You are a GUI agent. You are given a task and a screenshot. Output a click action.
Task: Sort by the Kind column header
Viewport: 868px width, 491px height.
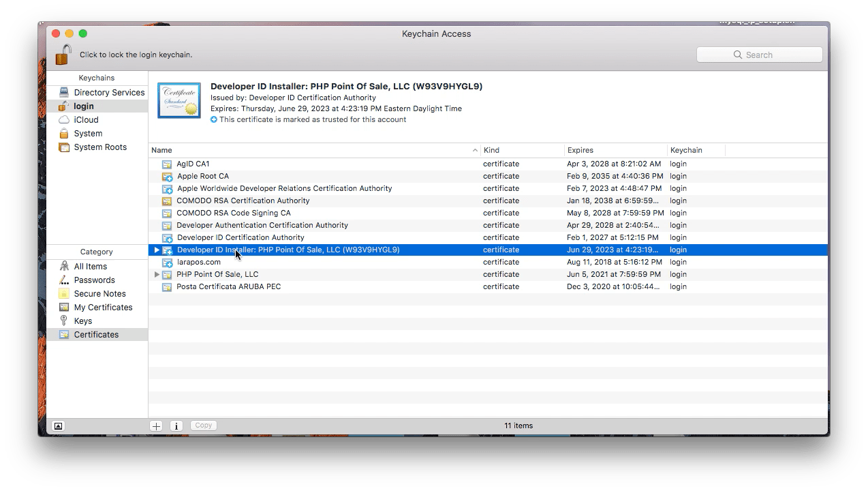pyautogui.click(x=523, y=150)
